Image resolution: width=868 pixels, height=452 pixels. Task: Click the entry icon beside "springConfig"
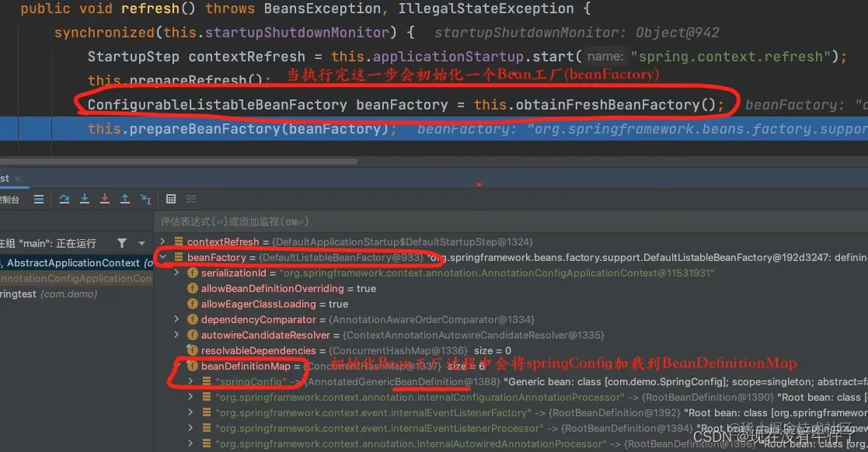pos(207,381)
